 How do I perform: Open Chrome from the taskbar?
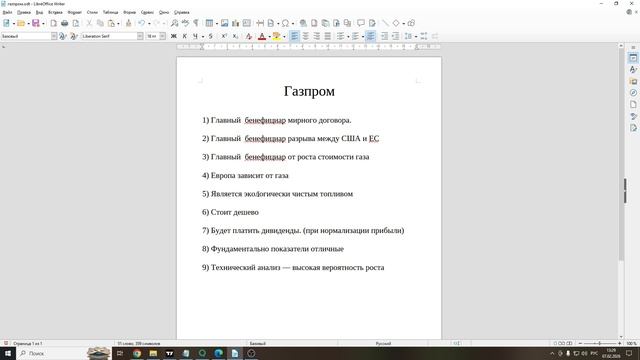pos(137,353)
